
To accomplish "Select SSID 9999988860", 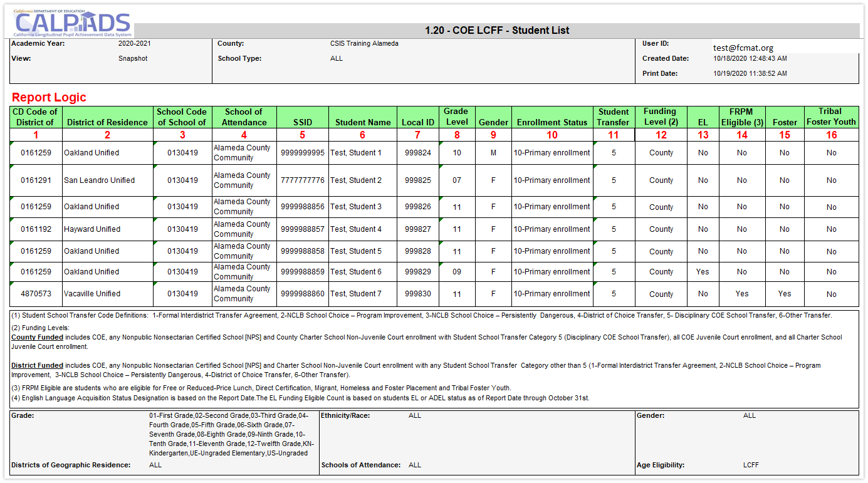I will point(303,294).
